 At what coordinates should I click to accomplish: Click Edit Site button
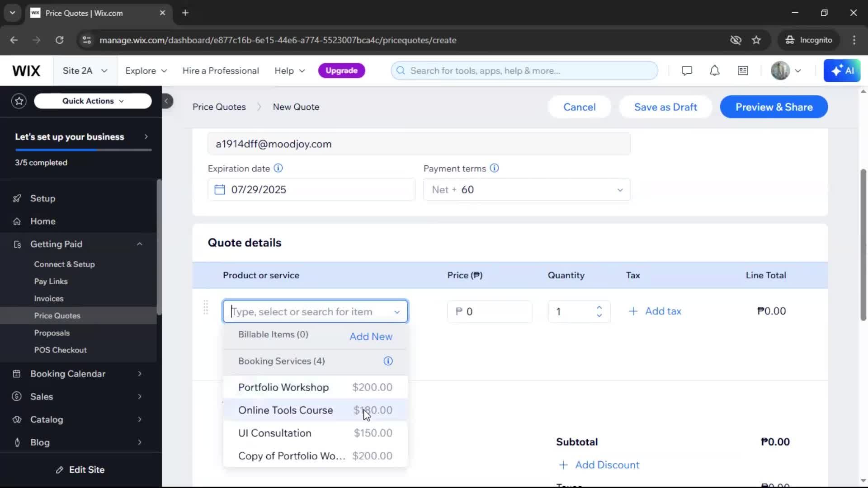click(80, 470)
